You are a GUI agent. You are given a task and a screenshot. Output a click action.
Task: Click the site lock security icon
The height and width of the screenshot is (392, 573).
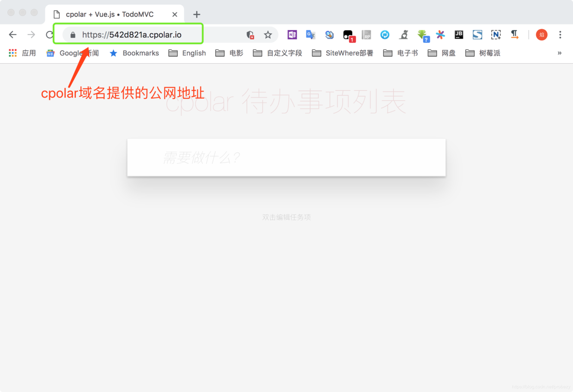coord(73,35)
